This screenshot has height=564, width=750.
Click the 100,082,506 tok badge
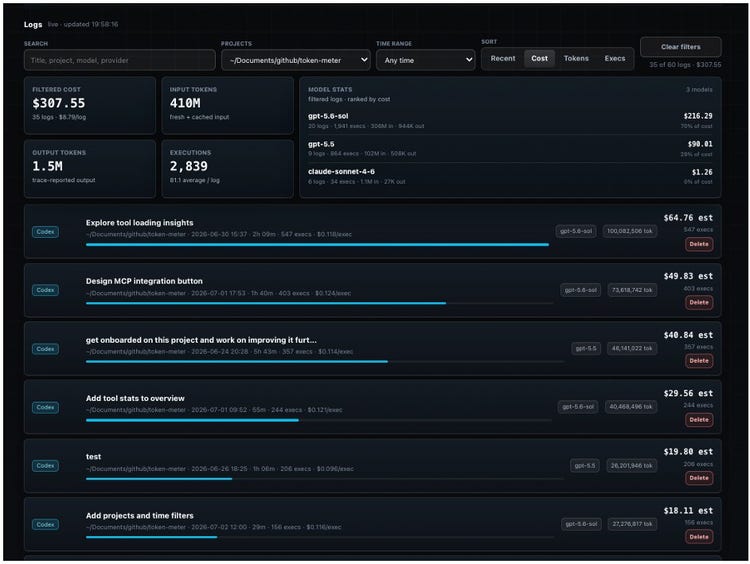[629, 231]
